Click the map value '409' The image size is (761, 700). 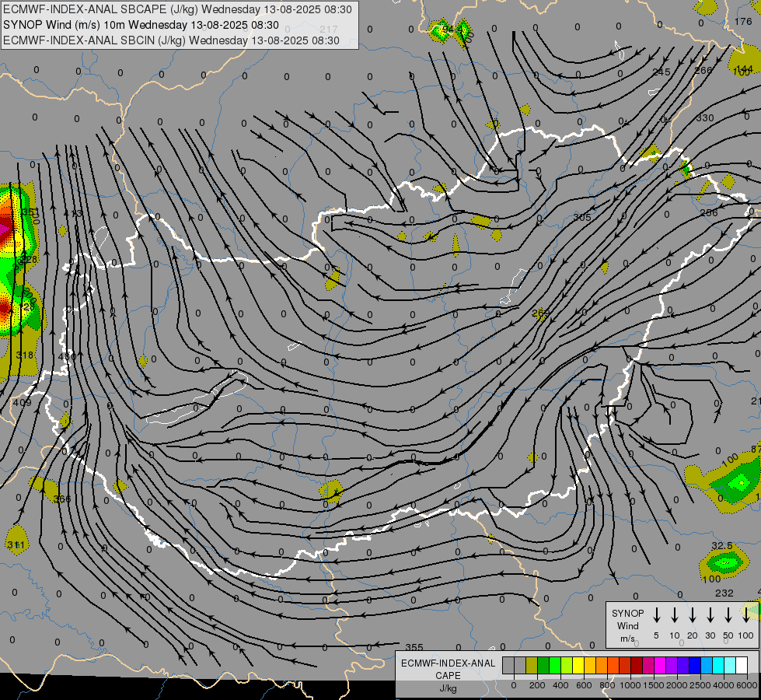click(22, 403)
